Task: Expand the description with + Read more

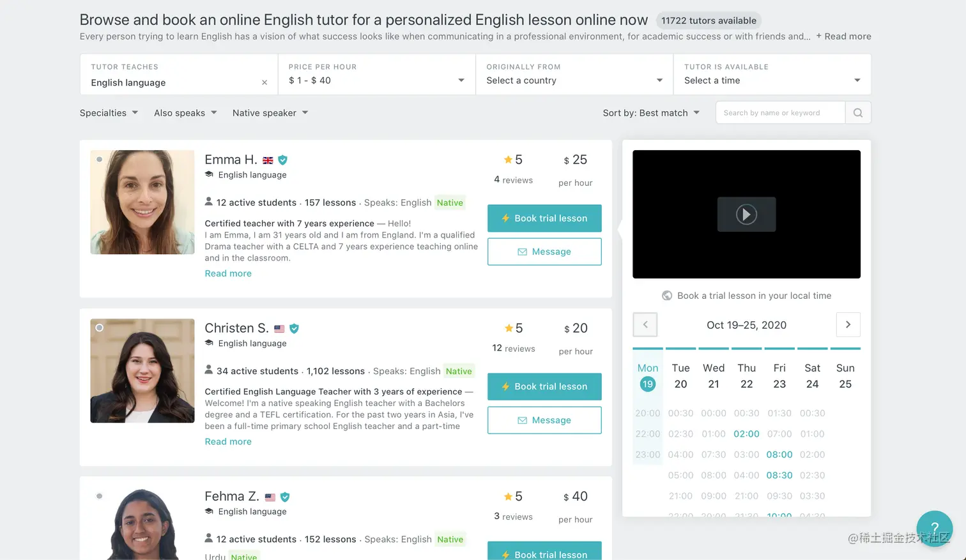Action: point(843,36)
